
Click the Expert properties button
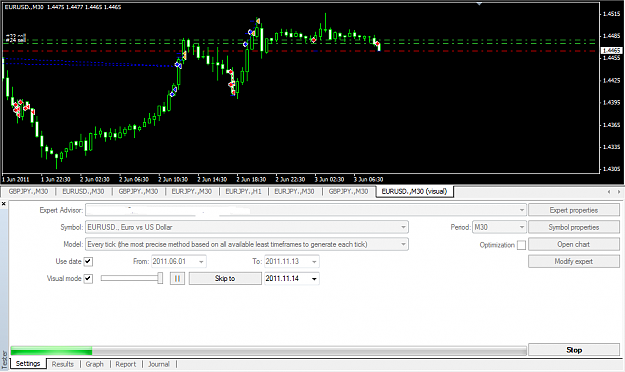tap(574, 210)
